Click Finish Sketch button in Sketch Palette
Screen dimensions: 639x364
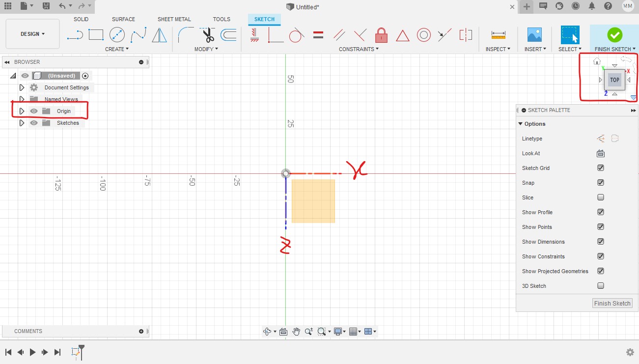(612, 303)
